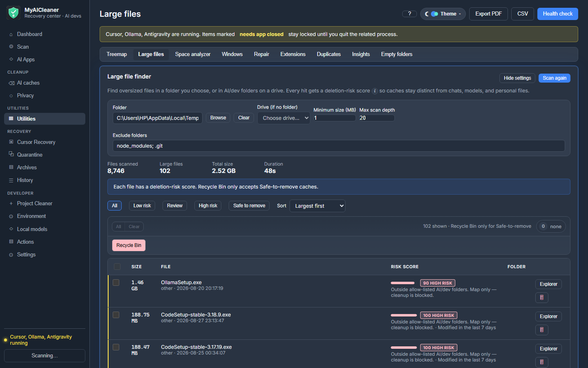Click the Project Cleaner plus icon

[11, 204]
